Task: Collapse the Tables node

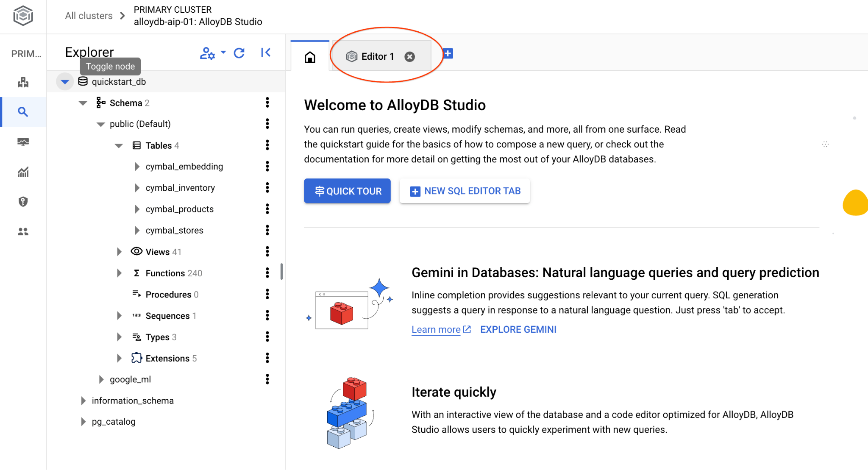Action: [119, 146]
